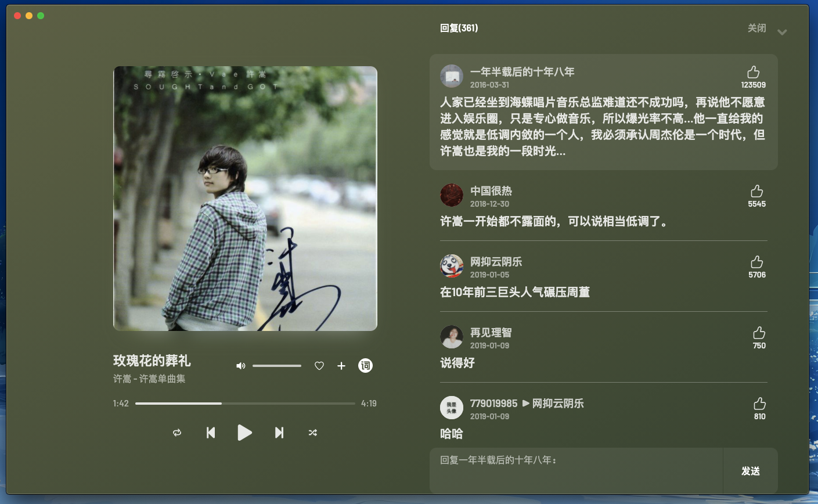Open username 779019985
The height and width of the screenshot is (504, 818).
coord(493,404)
